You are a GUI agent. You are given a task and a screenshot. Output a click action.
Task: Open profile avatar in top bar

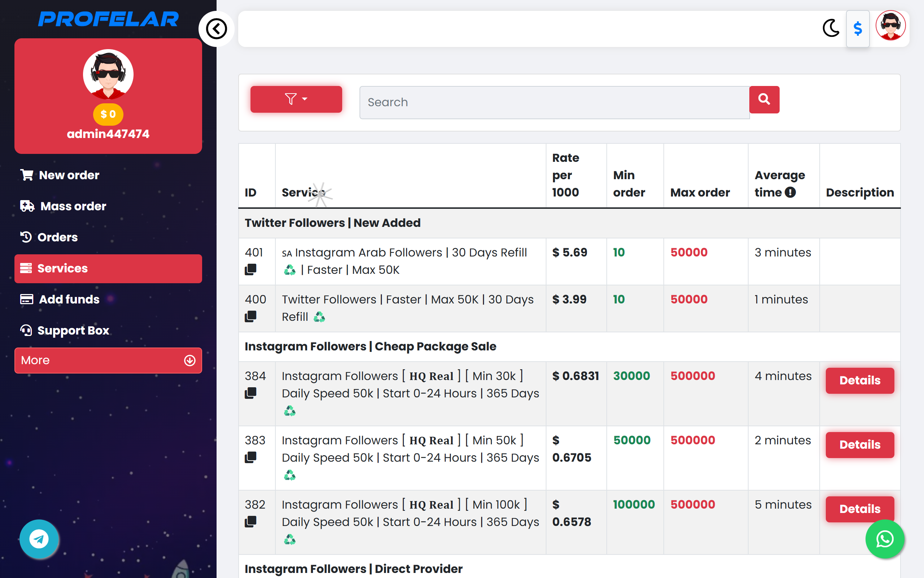pyautogui.click(x=890, y=26)
